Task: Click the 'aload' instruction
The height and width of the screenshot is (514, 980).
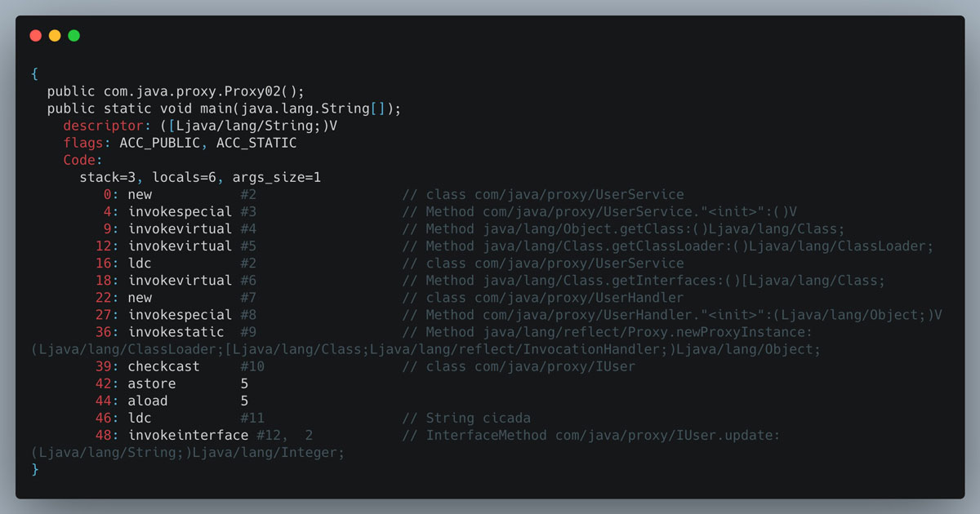Action: point(147,401)
